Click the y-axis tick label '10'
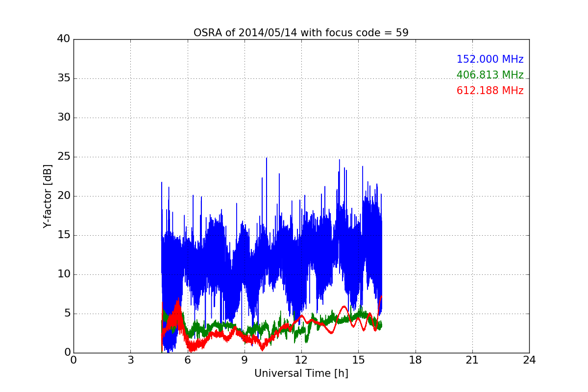This screenshot has height=392, width=588. click(64, 274)
